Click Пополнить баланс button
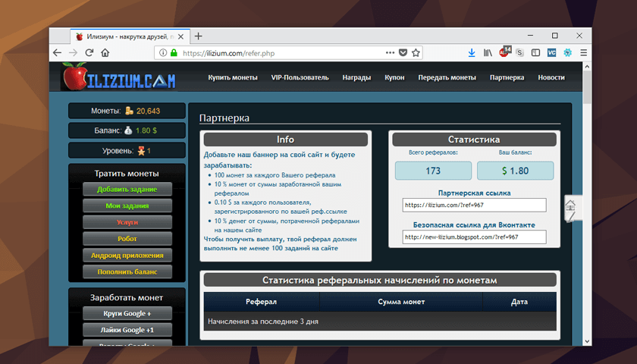Viewport: 637px width, 364px height. point(127,271)
